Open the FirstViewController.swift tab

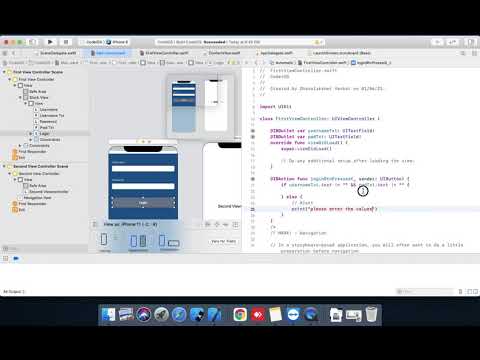tap(167, 53)
